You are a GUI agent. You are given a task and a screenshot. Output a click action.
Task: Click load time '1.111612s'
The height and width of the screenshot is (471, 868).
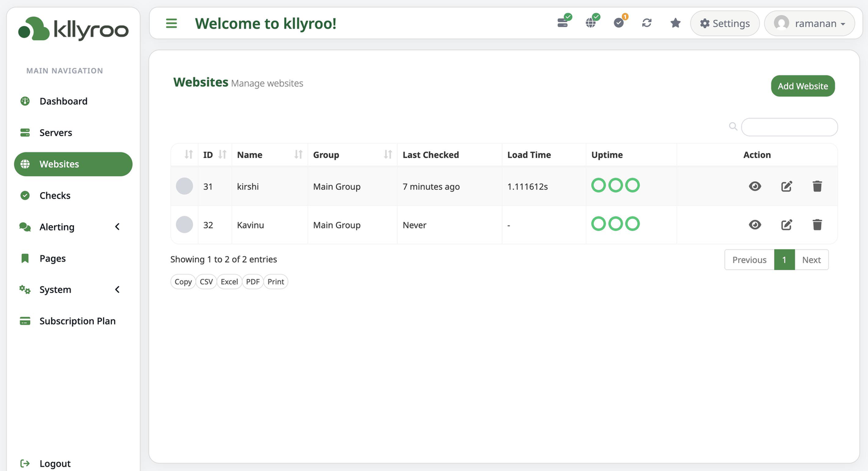(528, 187)
